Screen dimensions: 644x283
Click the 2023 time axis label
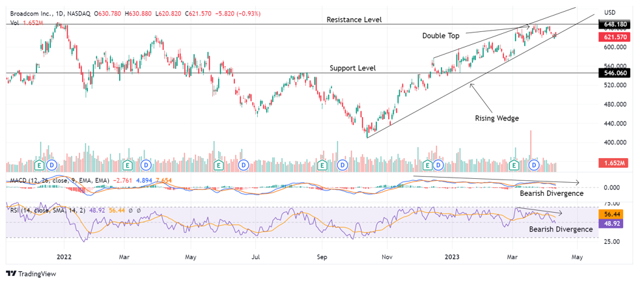[452, 257]
